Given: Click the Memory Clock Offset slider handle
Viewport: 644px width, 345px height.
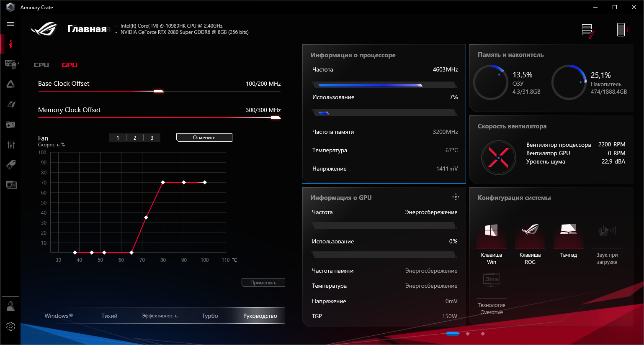Looking at the screenshot, I should [276, 118].
